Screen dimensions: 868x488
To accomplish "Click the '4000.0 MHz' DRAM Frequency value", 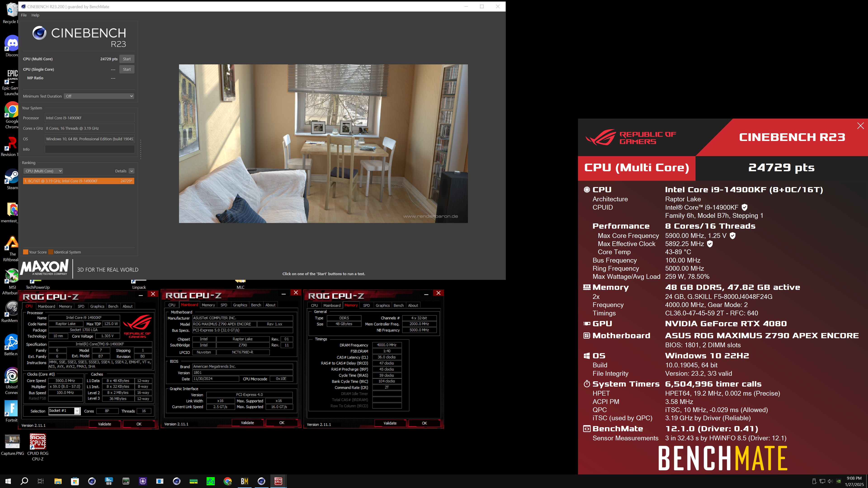I will click(387, 345).
